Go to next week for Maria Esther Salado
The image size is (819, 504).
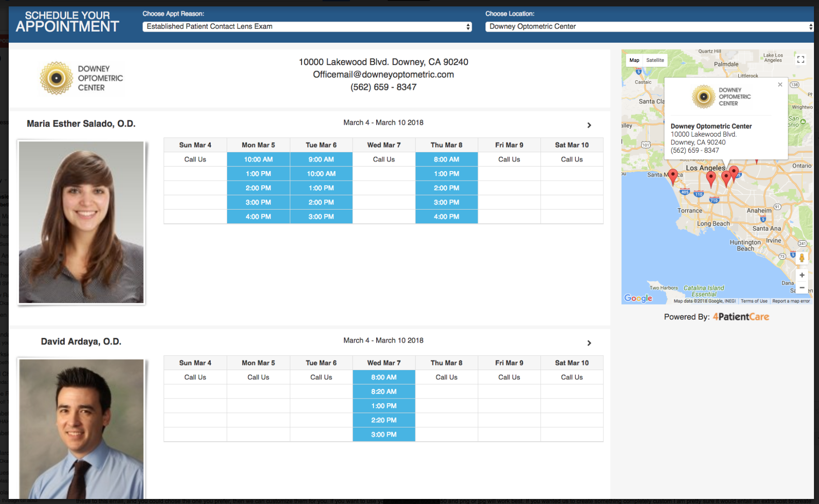589,125
